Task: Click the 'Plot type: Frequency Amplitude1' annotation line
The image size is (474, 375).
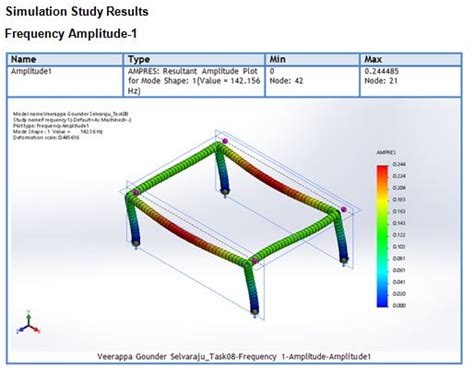Action: (51, 126)
